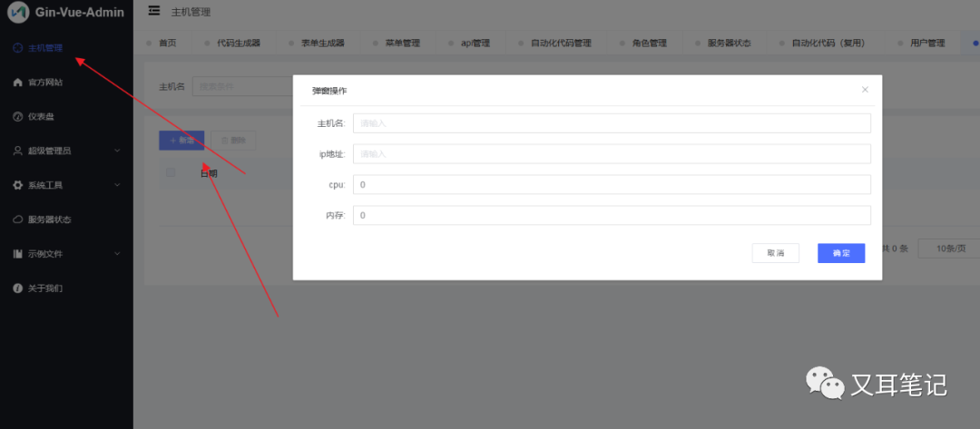980x429 pixels.
Task: Click the 共 0 条 total count text
Action: point(895,249)
